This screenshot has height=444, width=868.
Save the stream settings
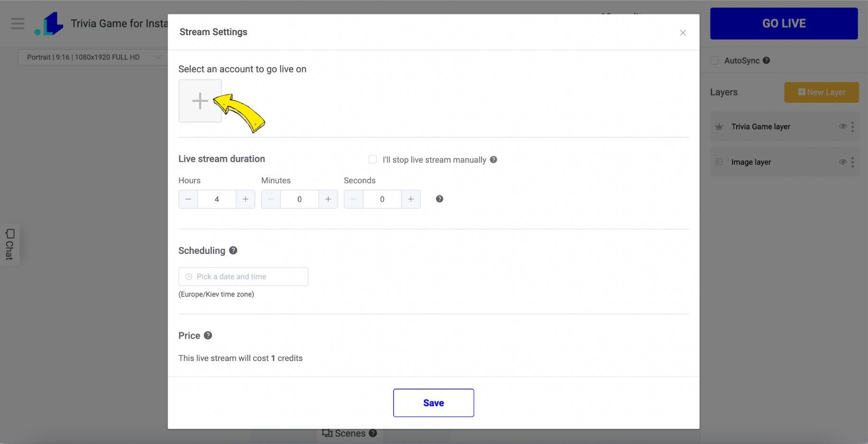(434, 403)
